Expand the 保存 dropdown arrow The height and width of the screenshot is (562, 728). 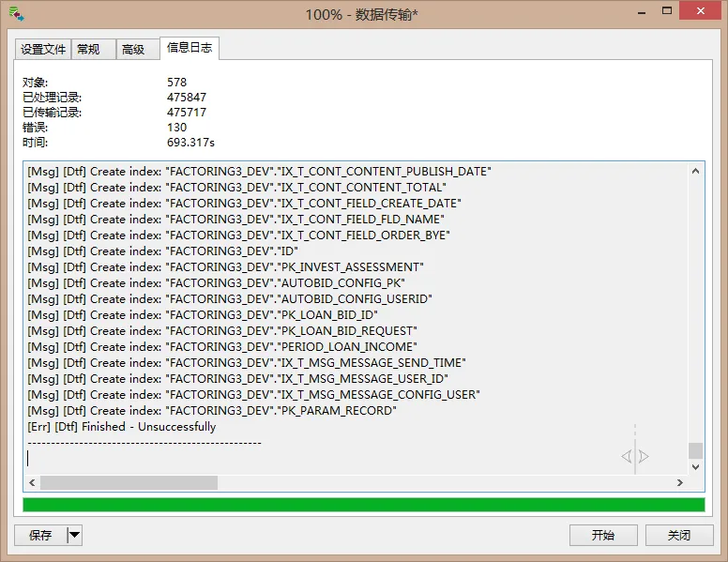coord(75,535)
